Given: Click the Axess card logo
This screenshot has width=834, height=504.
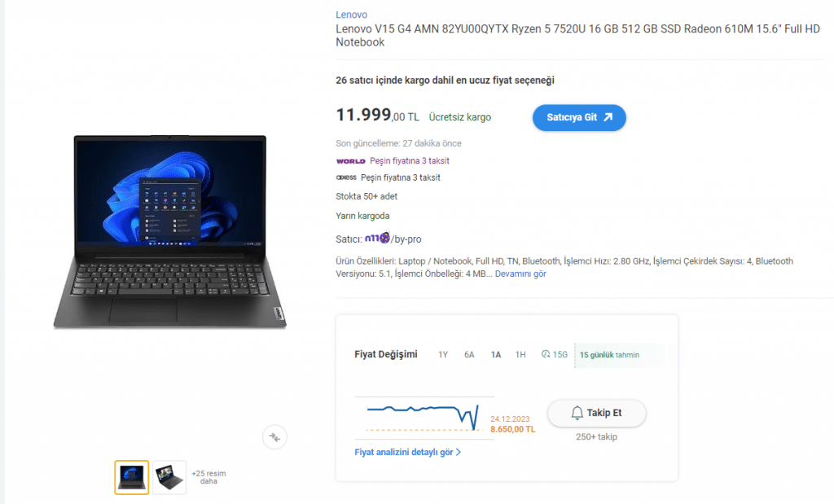Looking at the screenshot, I should click(x=346, y=177).
